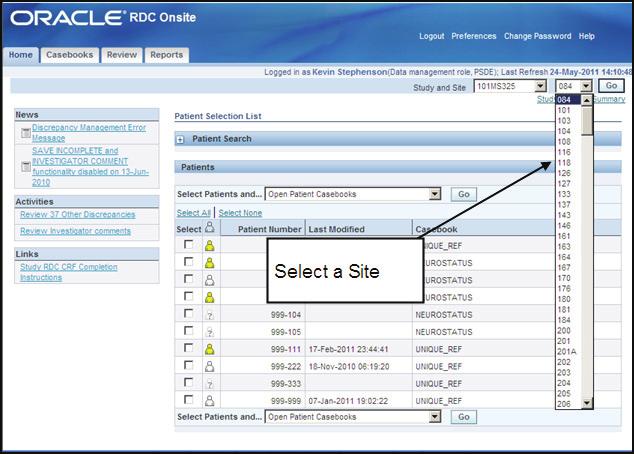Click the news icon beside Discrepancy Management

[25, 133]
